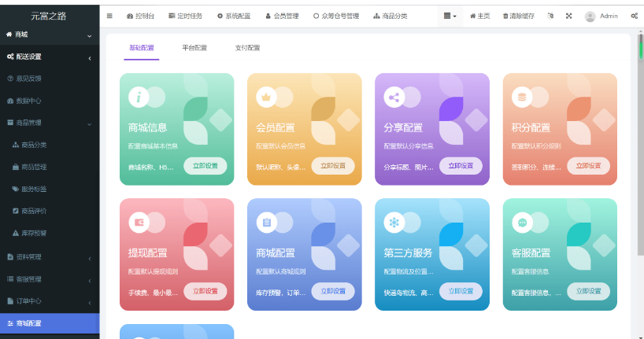Click the 配置默认积分规则 description text
Image resolution: width=644 pixels, height=339 pixels.
coord(536,146)
